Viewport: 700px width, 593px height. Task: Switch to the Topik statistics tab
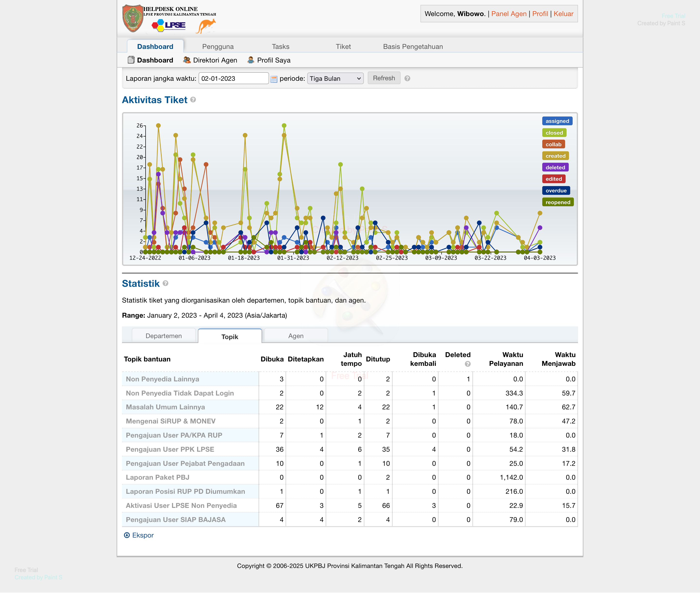(230, 336)
